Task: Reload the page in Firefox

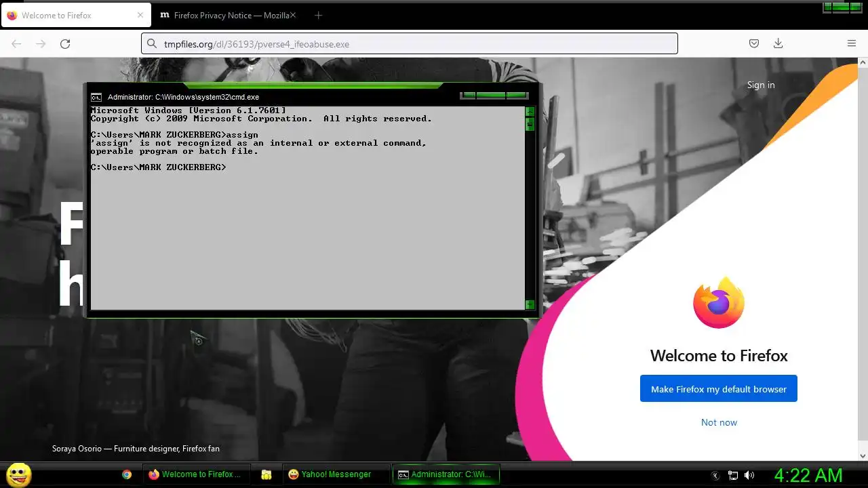Action: (x=65, y=44)
